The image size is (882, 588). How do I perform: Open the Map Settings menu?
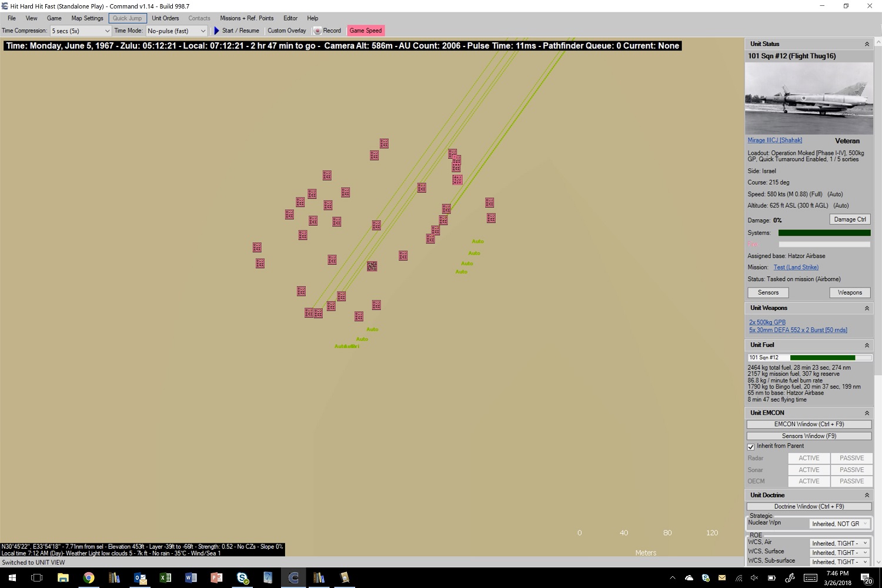pyautogui.click(x=87, y=18)
